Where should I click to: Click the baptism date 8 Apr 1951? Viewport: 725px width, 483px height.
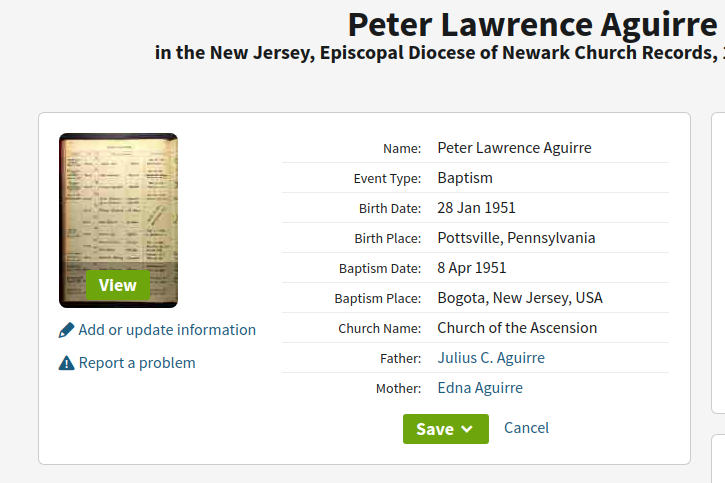point(472,268)
